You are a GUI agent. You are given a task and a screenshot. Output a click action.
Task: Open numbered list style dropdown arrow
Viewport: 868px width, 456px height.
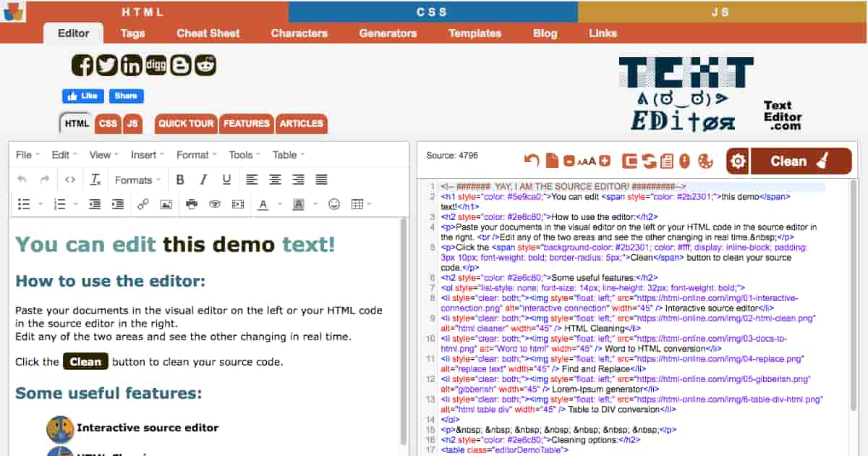(76, 205)
